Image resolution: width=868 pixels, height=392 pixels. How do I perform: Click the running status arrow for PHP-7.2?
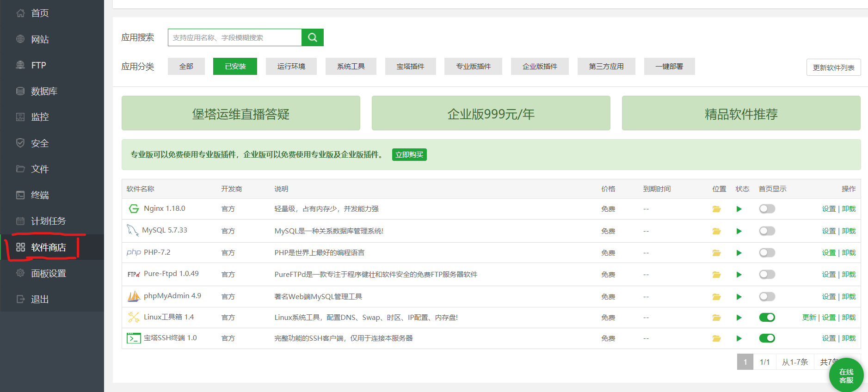(739, 253)
